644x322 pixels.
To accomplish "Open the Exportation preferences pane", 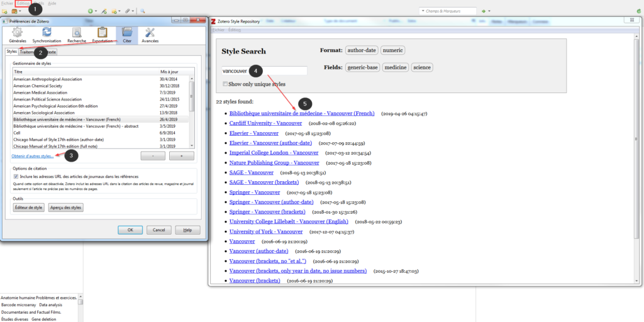I will (103, 35).
